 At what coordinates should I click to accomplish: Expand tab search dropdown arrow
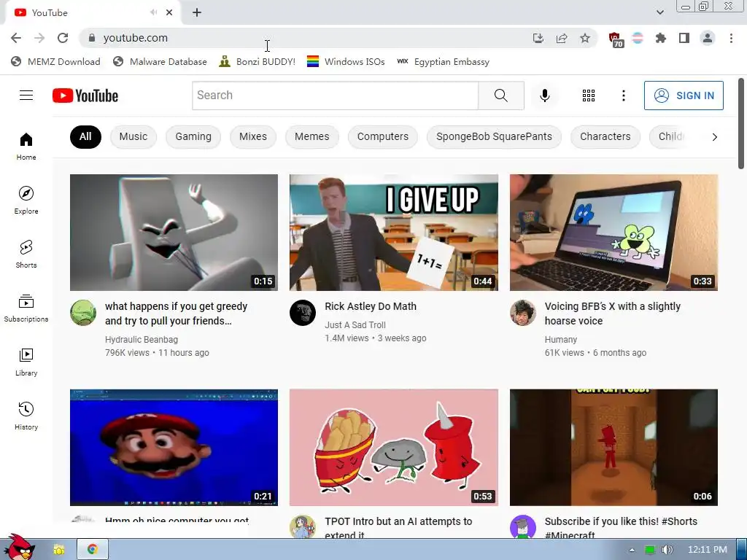659,12
